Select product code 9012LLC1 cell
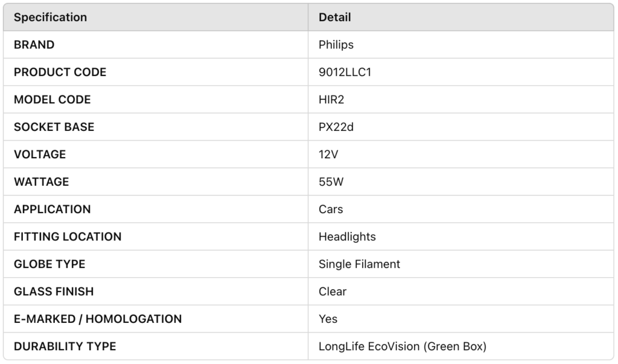This screenshot has height=364, width=618. (x=345, y=72)
